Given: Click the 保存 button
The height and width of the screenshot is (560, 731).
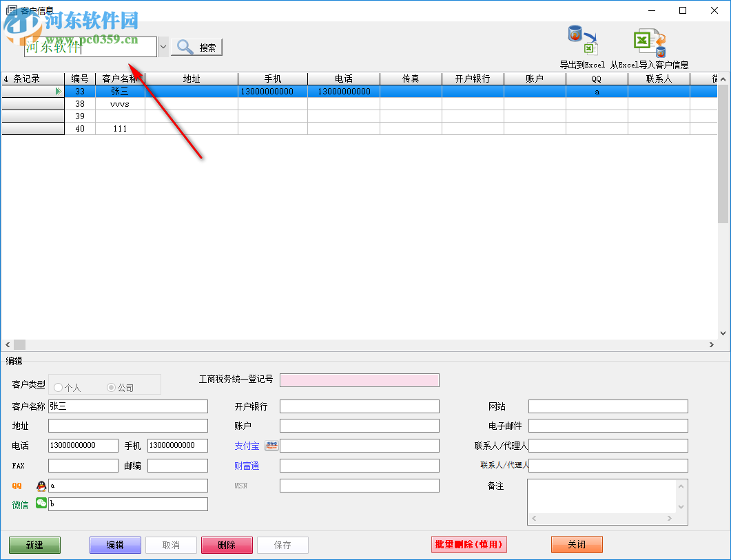Looking at the screenshot, I should pyautogui.click(x=282, y=545).
